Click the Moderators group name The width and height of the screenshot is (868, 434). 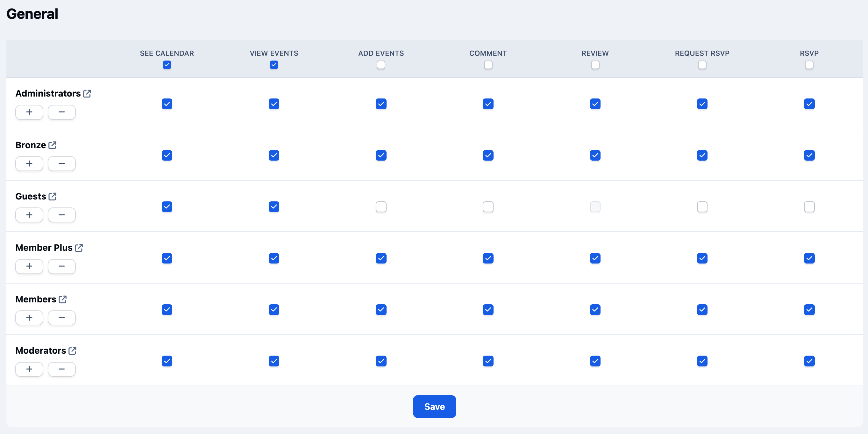pos(41,351)
